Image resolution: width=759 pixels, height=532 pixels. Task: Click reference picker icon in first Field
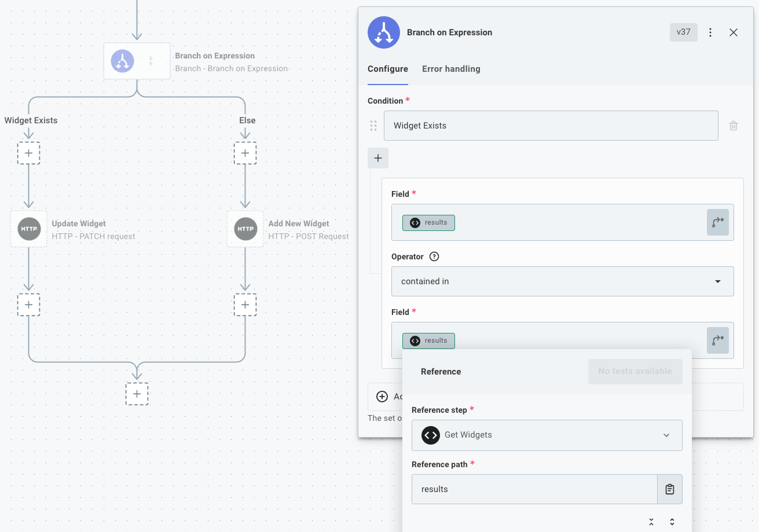point(717,222)
